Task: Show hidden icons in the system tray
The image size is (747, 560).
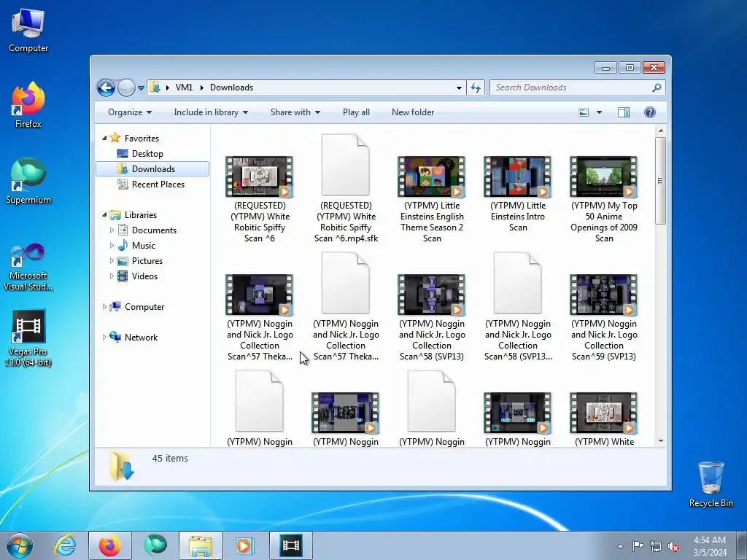Action: [620, 546]
